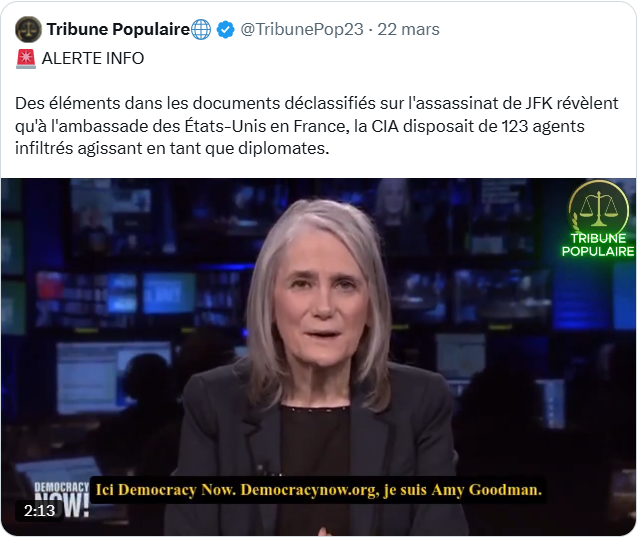Click the tweet text about JFK documents
The width and height of the screenshot is (641, 538).
coord(316,126)
